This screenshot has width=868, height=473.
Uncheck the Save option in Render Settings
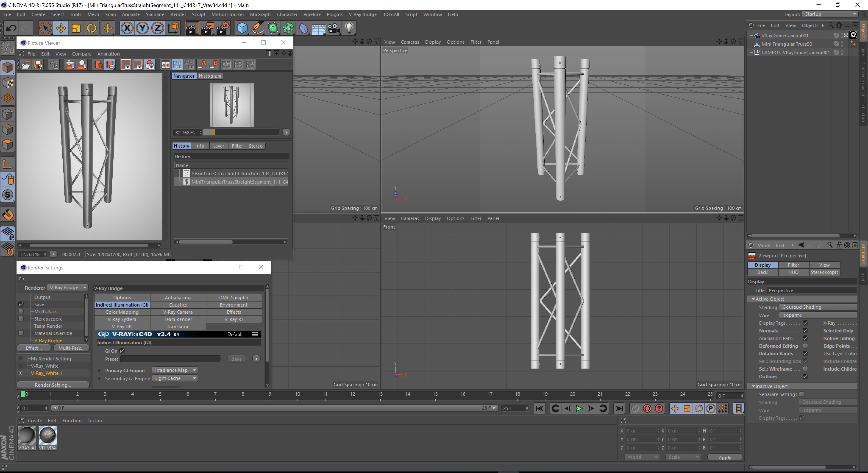[21, 304]
